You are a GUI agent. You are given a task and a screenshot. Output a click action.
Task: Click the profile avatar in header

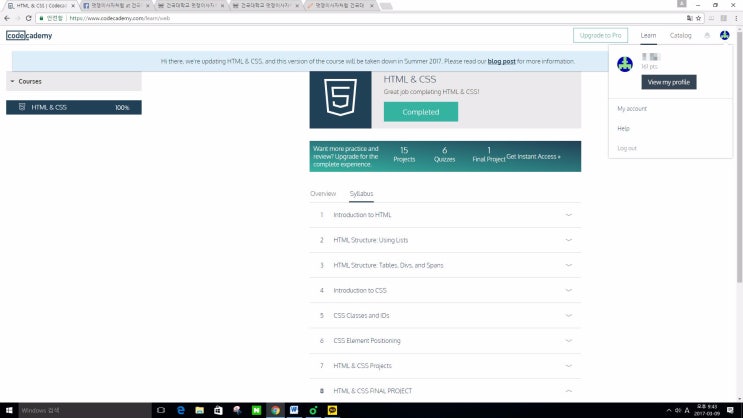coord(724,36)
